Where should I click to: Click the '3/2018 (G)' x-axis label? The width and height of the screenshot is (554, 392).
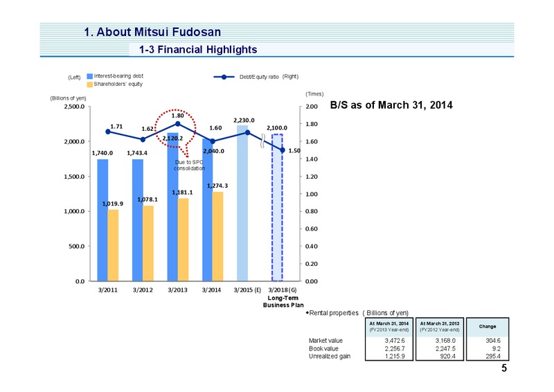(x=283, y=290)
